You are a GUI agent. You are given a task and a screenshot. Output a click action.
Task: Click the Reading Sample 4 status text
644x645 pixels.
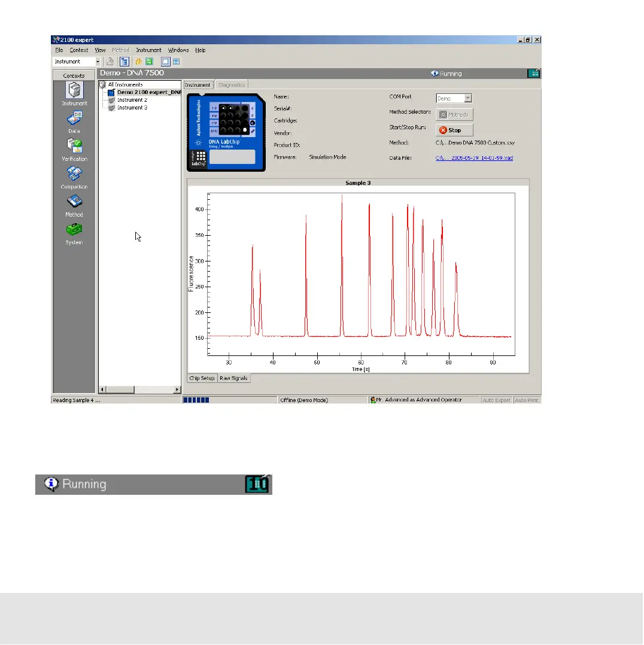pyautogui.click(x=77, y=400)
